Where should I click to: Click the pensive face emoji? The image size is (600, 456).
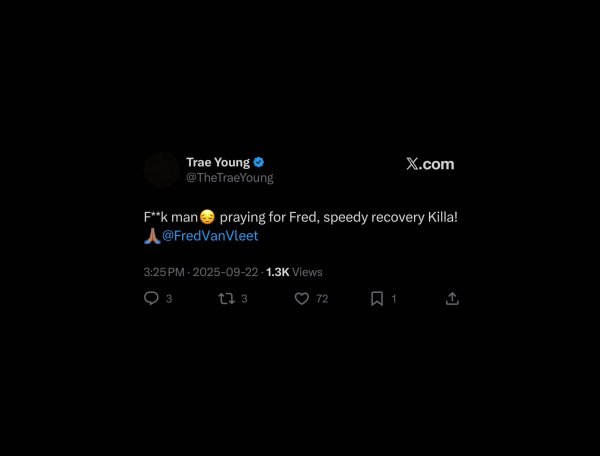tap(207, 217)
